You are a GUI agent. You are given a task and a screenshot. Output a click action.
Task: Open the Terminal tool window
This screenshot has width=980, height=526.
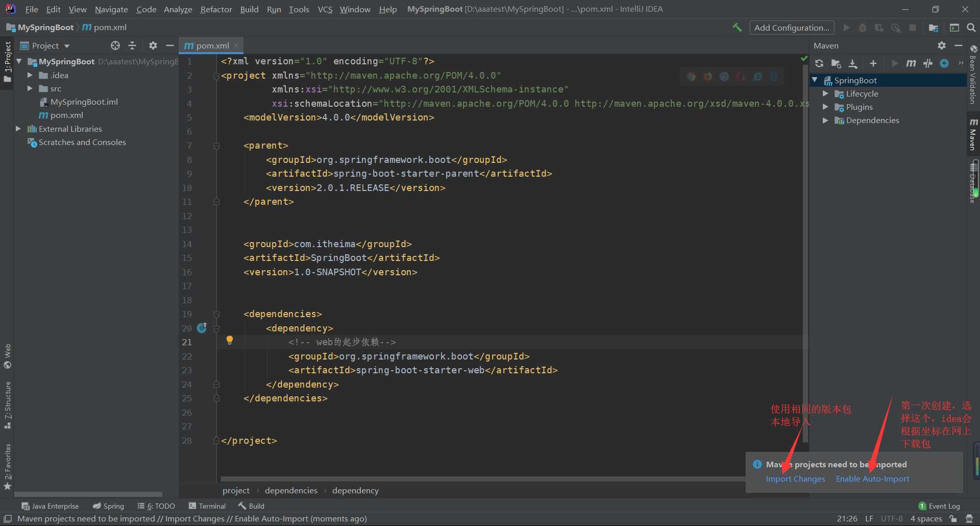tap(207, 506)
